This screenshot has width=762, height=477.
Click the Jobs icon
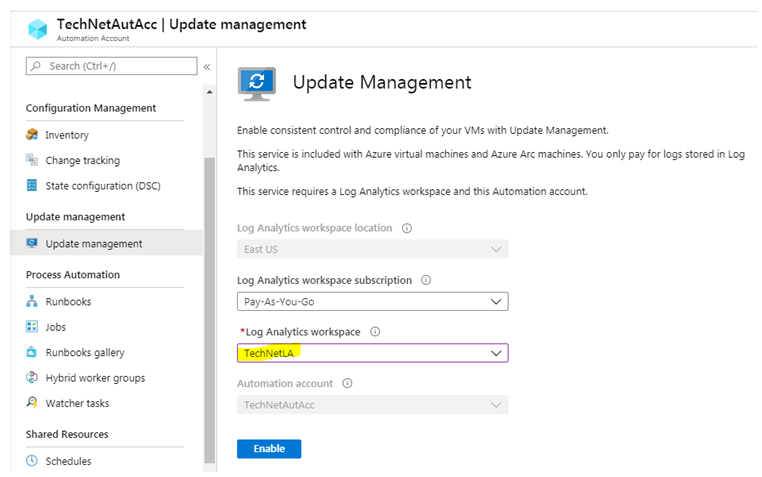[32, 326]
